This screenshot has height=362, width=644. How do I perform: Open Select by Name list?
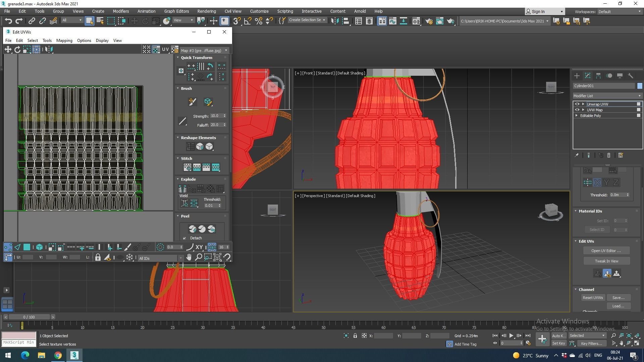tap(100, 21)
